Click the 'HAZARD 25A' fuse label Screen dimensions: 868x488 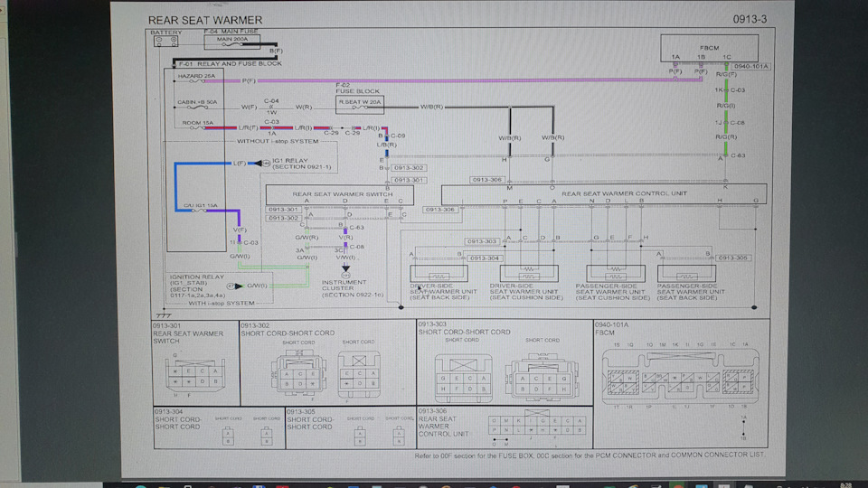click(x=196, y=76)
